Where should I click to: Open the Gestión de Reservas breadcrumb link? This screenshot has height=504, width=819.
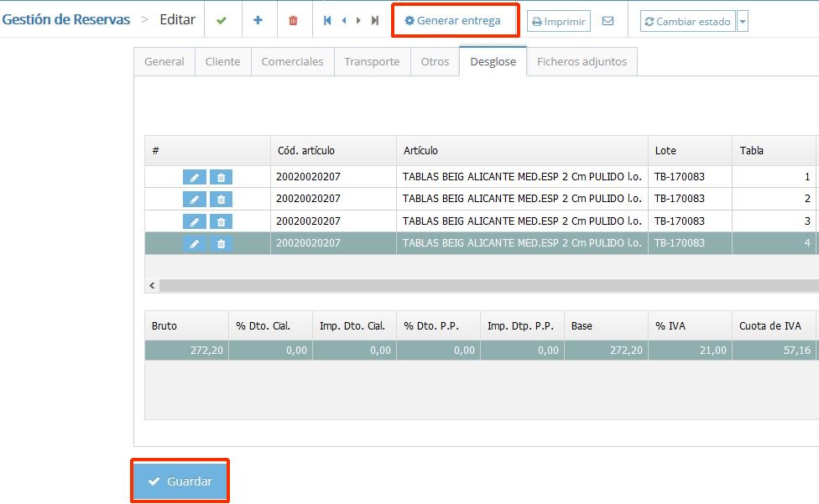65,20
